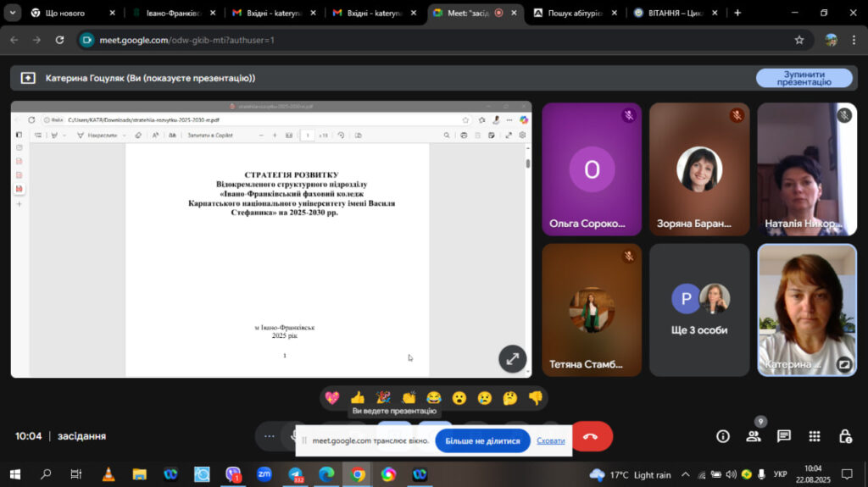
Task: Show meeting details info icon
Action: point(723,436)
